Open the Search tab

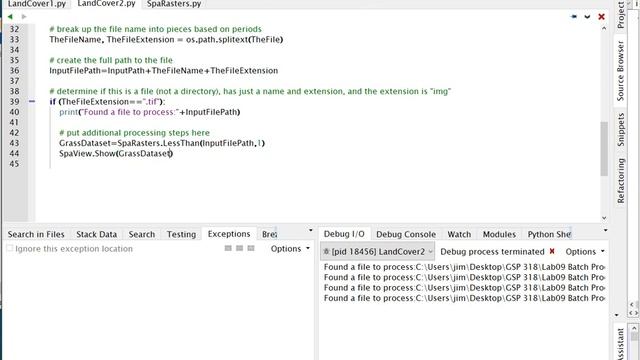pyautogui.click(x=142, y=234)
